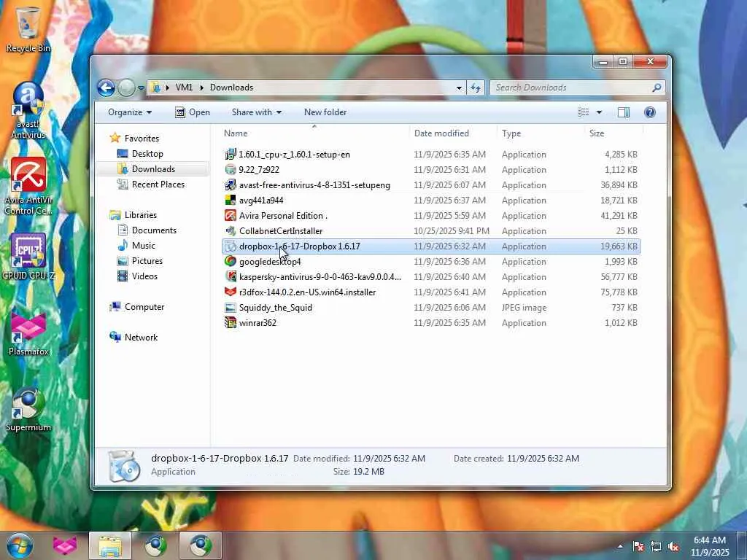Expand the view options arrow
Viewport: 747px width, 560px height.
pos(599,112)
